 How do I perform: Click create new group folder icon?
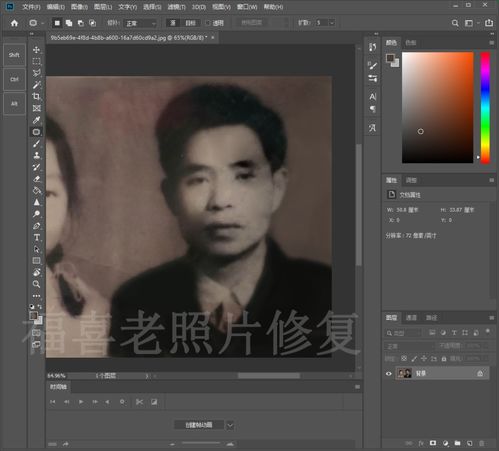[x=457, y=443]
